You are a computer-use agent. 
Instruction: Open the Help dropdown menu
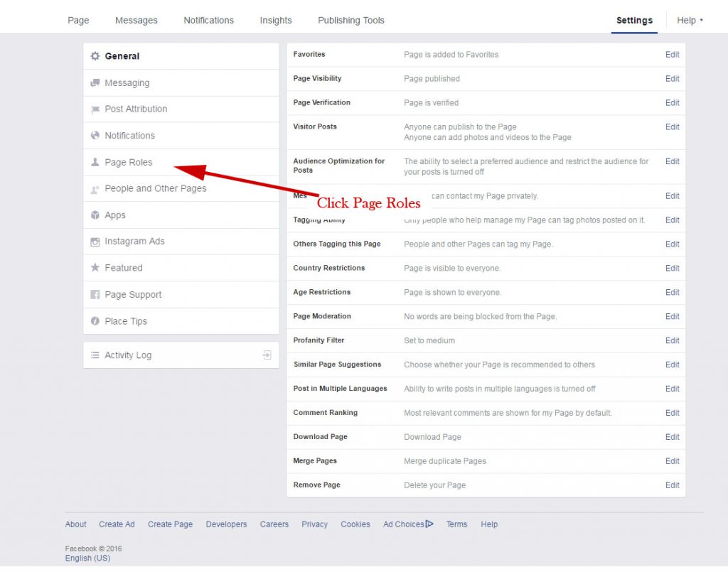point(690,21)
